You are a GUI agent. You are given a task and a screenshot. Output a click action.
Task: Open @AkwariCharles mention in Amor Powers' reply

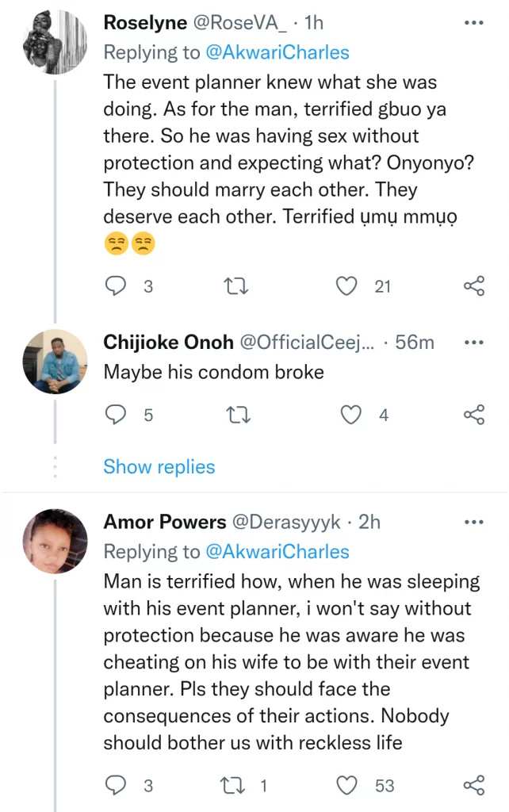click(x=277, y=551)
